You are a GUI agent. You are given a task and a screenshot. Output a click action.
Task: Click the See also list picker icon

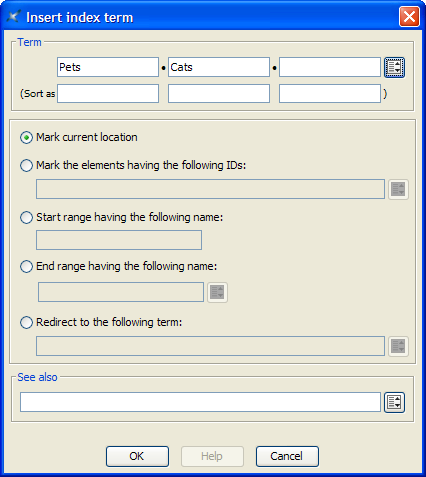click(394, 402)
